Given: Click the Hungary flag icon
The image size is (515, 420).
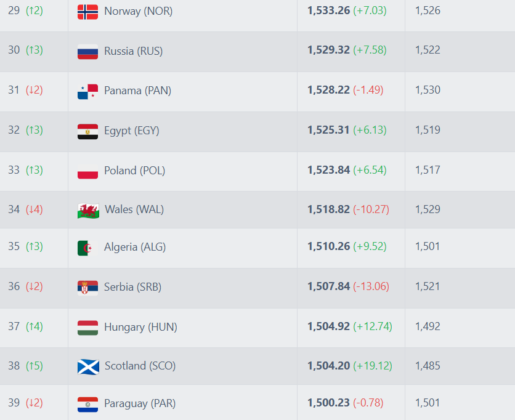Looking at the screenshot, I should tap(87, 328).
